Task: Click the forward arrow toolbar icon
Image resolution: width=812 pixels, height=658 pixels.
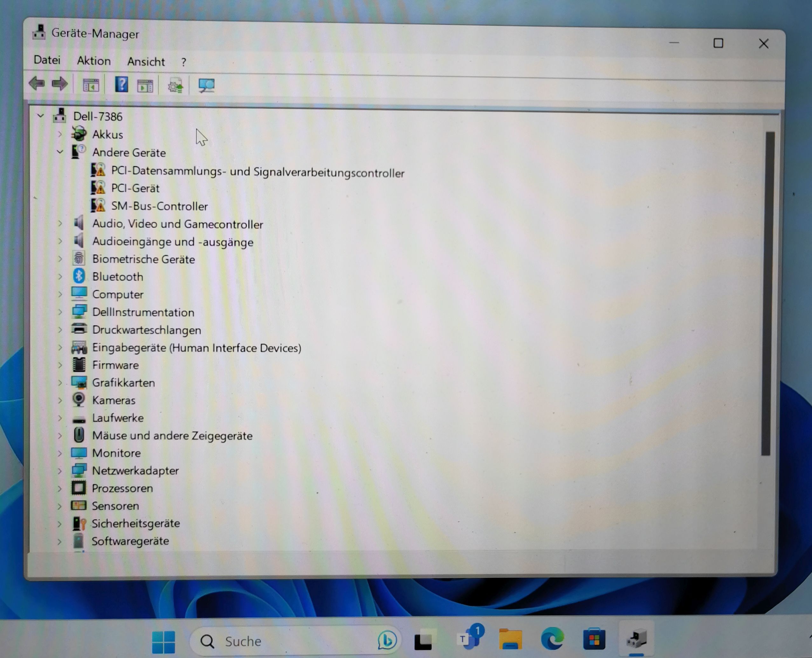Action: pos(60,84)
